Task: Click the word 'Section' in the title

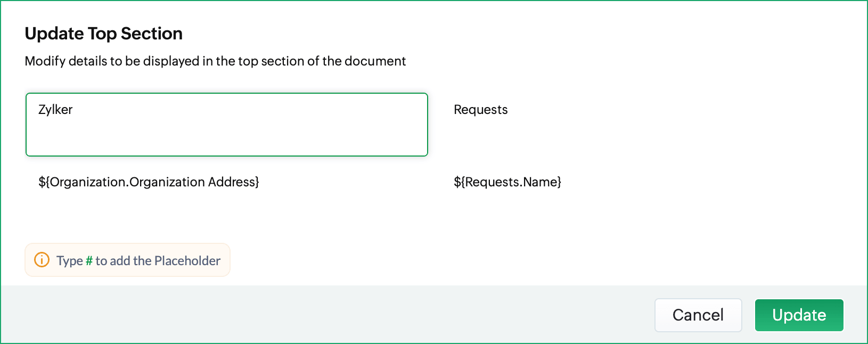Action: 152,34
